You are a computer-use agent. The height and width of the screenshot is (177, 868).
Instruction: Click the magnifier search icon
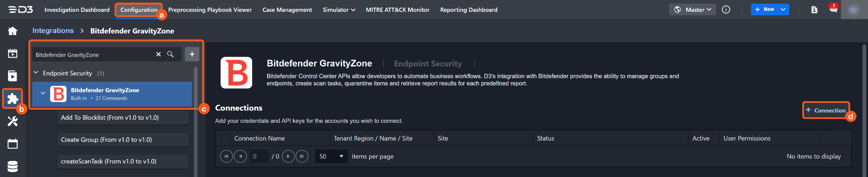pyautogui.click(x=170, y=54)
